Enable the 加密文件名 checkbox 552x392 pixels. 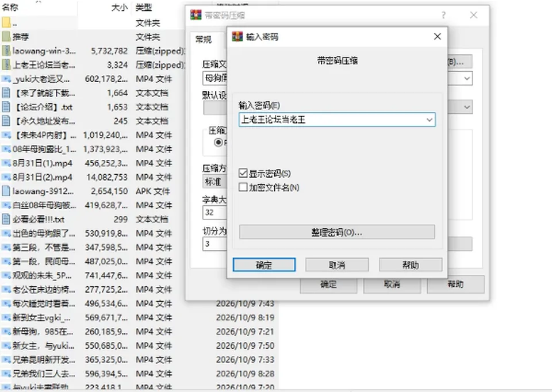(243, 187)
